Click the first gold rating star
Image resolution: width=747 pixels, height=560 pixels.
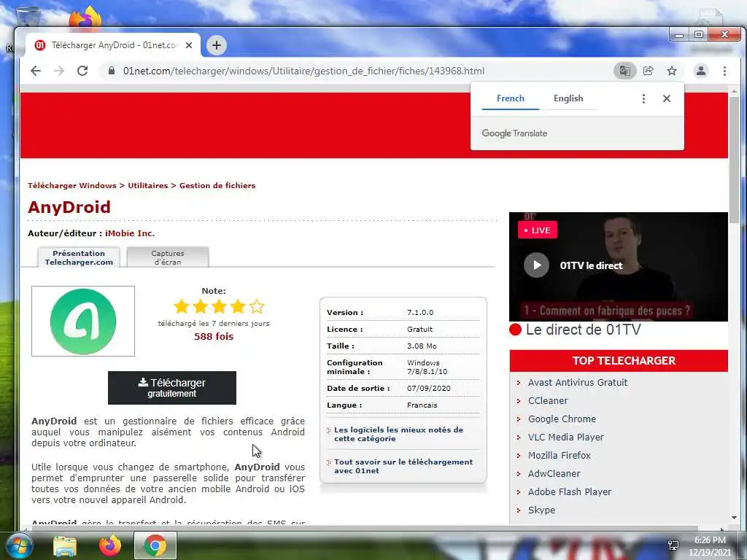(182, 306)
